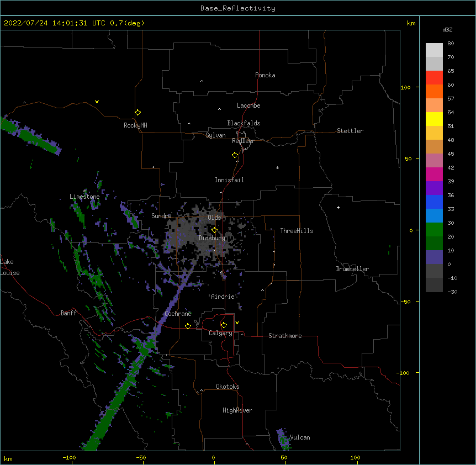Pick the yellow 51-54 dBZ legend swatch
Viewport: 476px width, 465px height.
pos(434,119)
